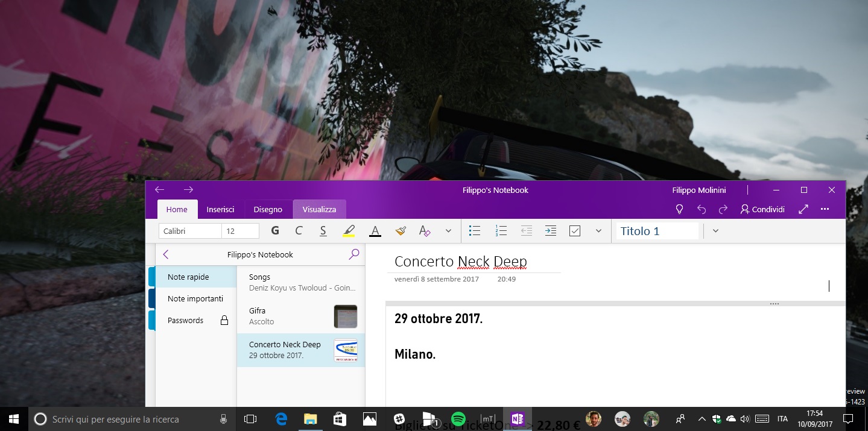Increase the paragraph indent

click(550, 230)
